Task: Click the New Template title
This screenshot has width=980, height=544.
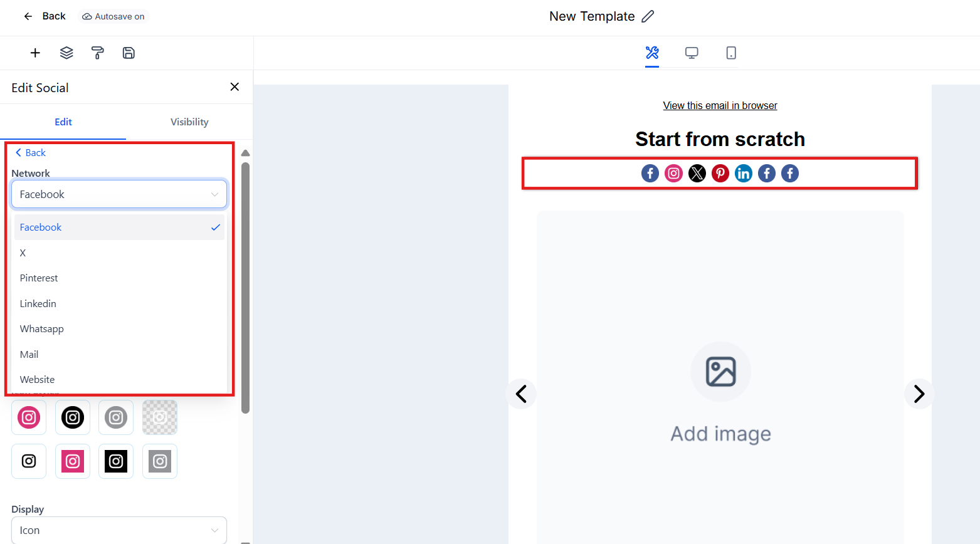Action: tap(592, 16)
